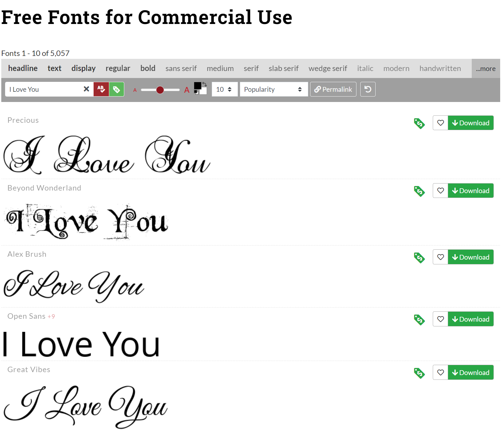
Task: Click the white background color swatch
Action: click(203, 91)
